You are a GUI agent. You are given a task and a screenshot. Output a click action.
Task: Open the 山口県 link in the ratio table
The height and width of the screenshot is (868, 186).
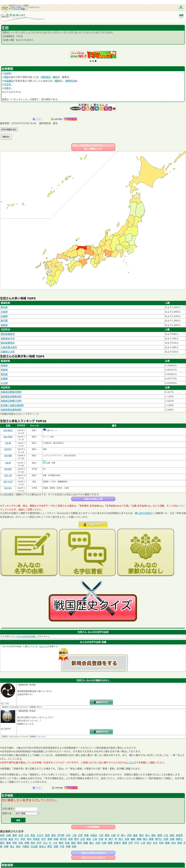coord(4,383)
